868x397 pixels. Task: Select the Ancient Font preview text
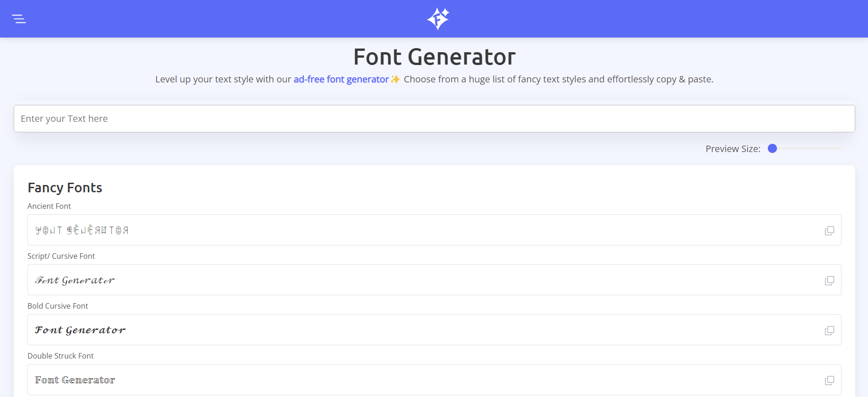pos(82,230)
